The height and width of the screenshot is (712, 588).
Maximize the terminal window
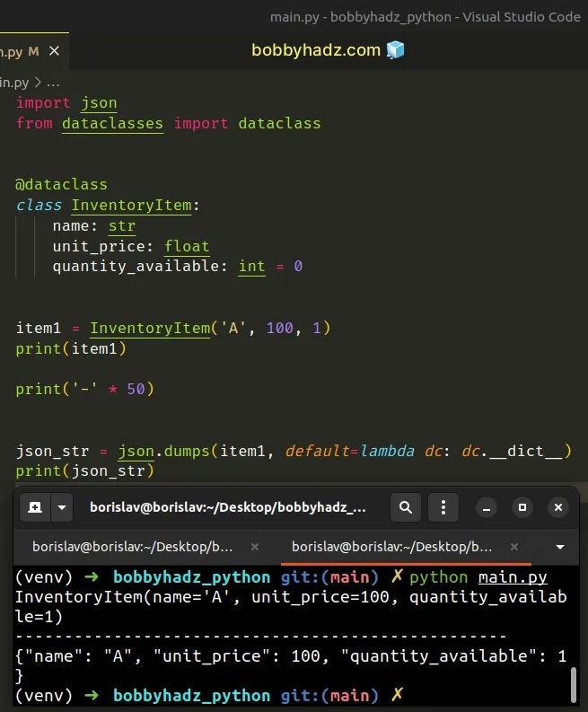(x=522, y=507)
